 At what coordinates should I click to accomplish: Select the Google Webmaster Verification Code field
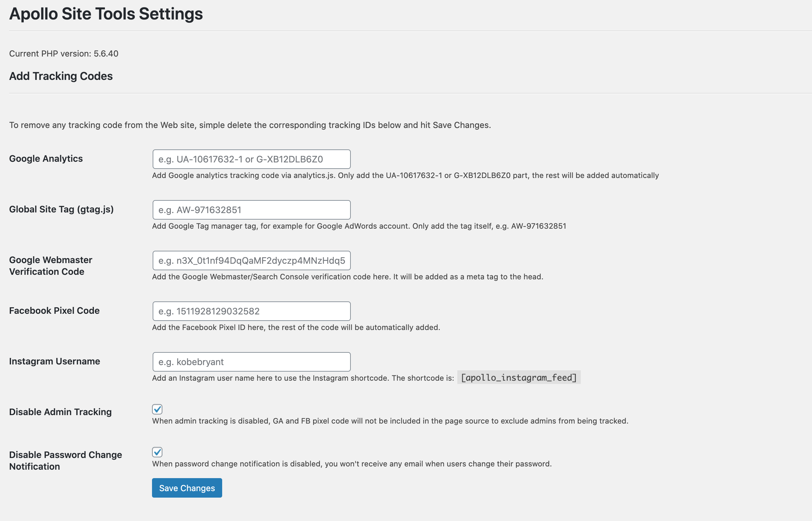pyautogui.click(x=251, y=260)
